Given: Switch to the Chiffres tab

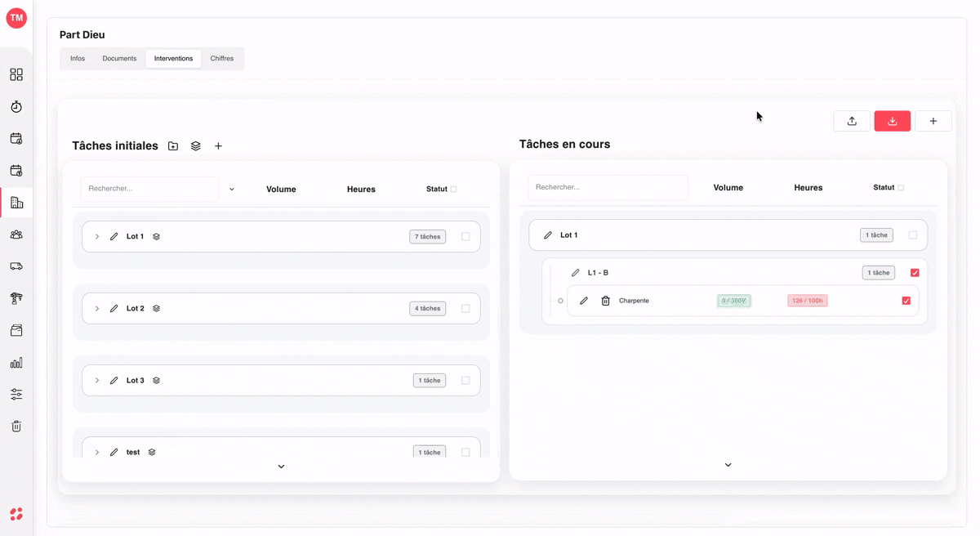Looking at the screenshot, I should click(222, 59).
